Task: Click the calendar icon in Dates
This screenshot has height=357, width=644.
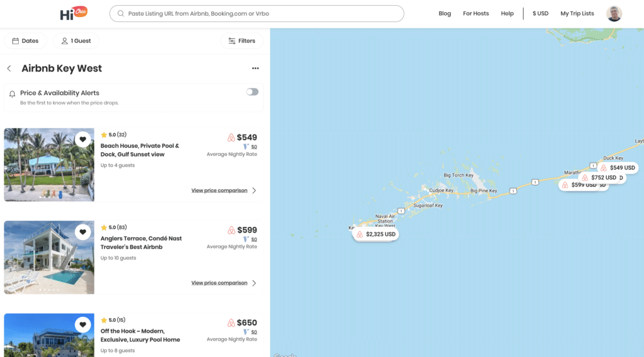Action: point(16,41)
